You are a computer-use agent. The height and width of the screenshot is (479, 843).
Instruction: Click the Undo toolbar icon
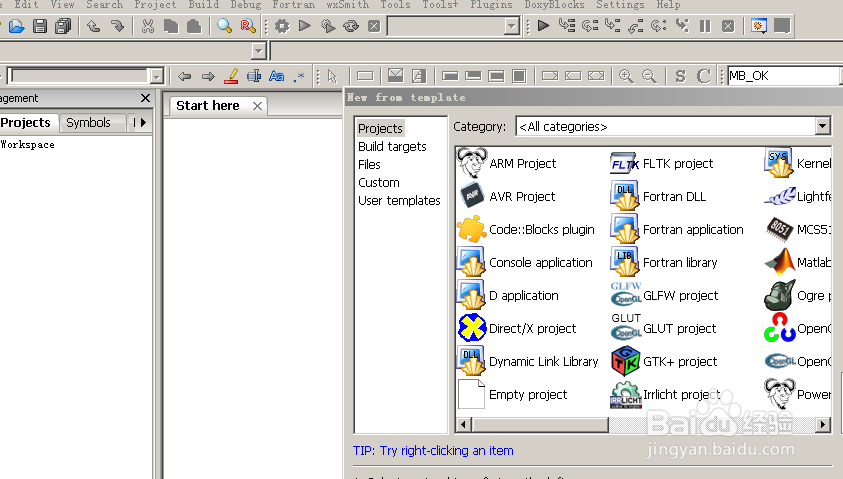coord(94,26)
